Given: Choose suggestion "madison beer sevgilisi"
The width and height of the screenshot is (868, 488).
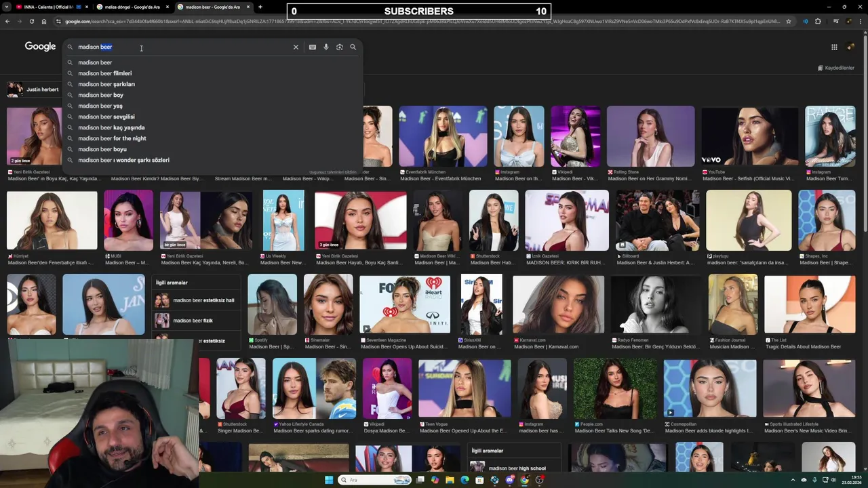Looking at the screenshot, I should (213, 117).
